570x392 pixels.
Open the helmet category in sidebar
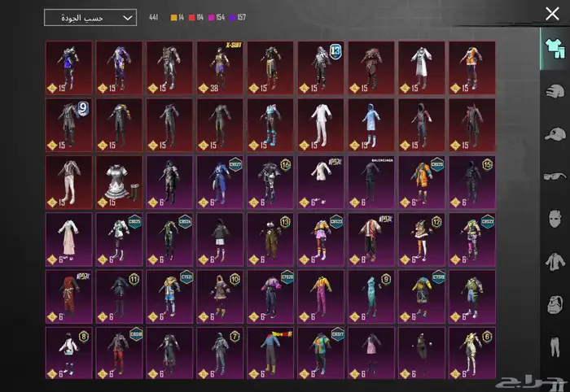[x=553, y=90]
